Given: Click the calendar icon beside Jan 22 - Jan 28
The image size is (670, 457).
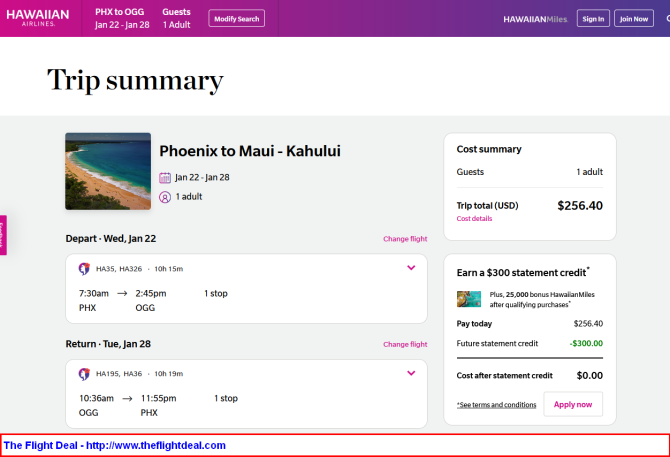Looking at the screenshot, I should point(165,178).
